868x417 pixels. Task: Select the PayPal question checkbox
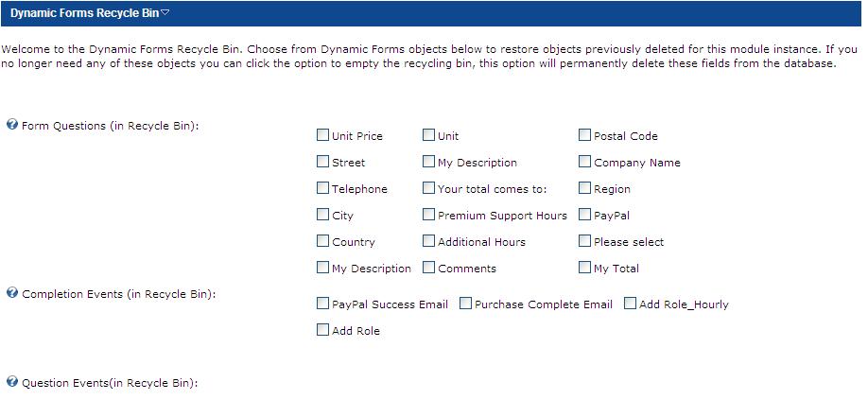tap(584, 215)
